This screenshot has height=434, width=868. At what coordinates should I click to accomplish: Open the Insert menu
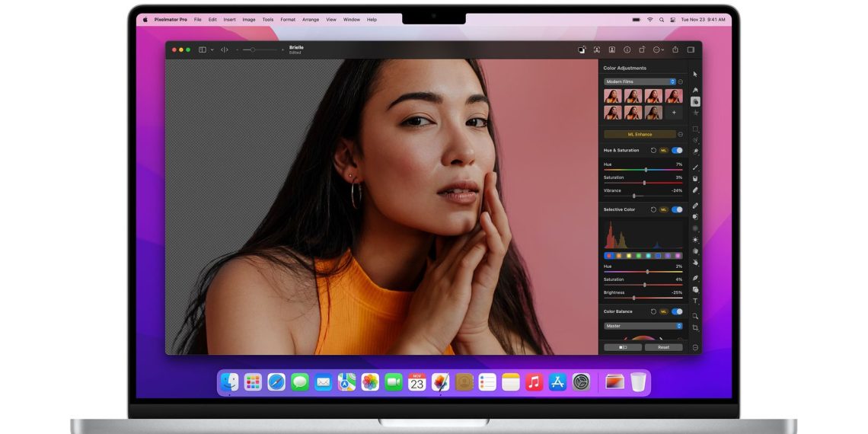click(230, 19)
